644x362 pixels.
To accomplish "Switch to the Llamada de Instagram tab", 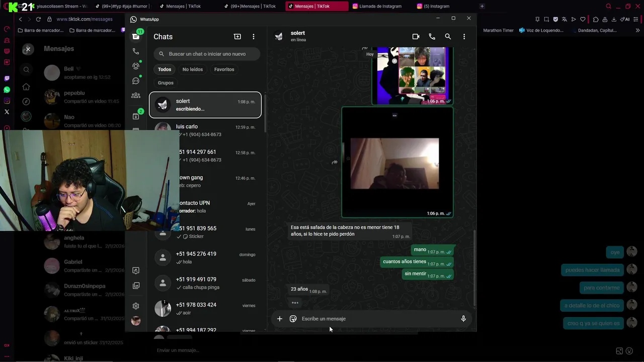I will 380,6.
